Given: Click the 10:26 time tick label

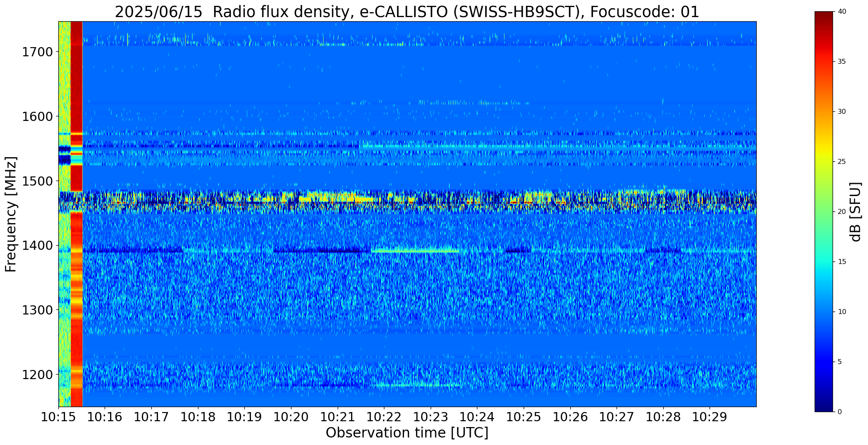Looking at the screenshot, I should tap(570, 417).
